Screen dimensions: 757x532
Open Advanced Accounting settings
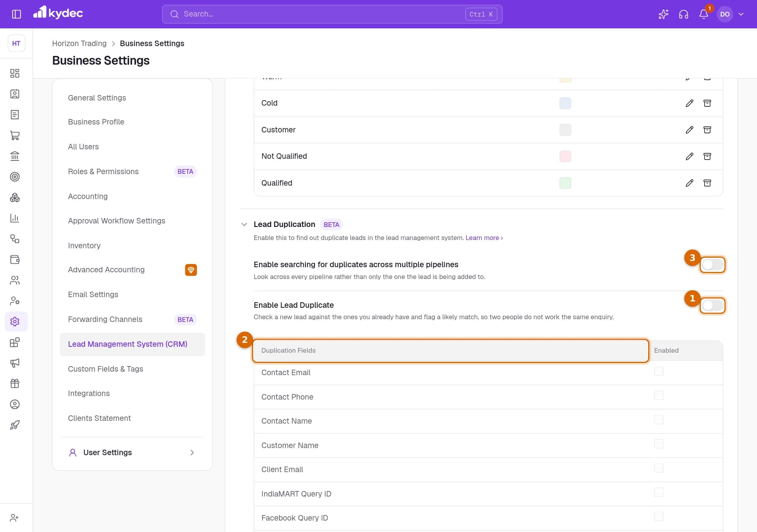click(x=132, y=270)
